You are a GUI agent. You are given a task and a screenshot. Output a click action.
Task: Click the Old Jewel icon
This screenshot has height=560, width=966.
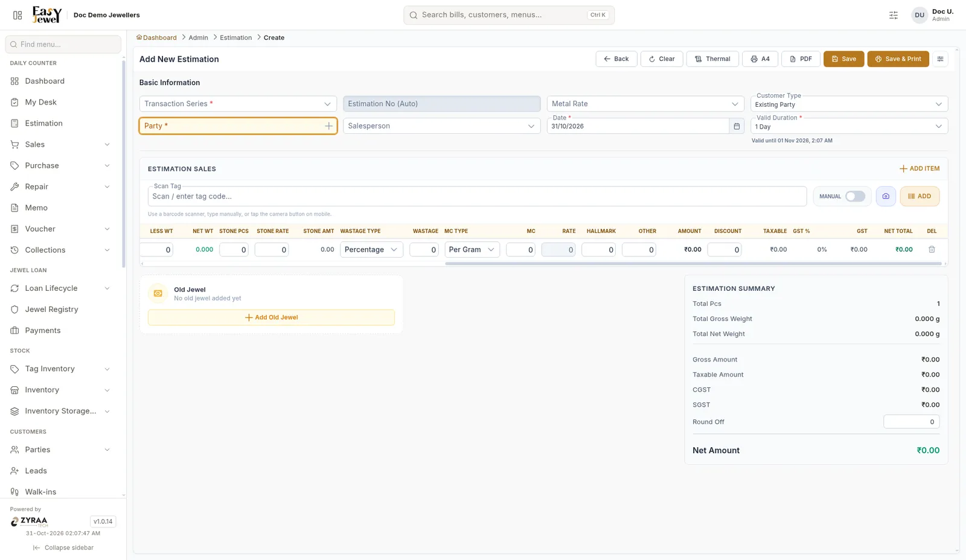tap(158, 293)
